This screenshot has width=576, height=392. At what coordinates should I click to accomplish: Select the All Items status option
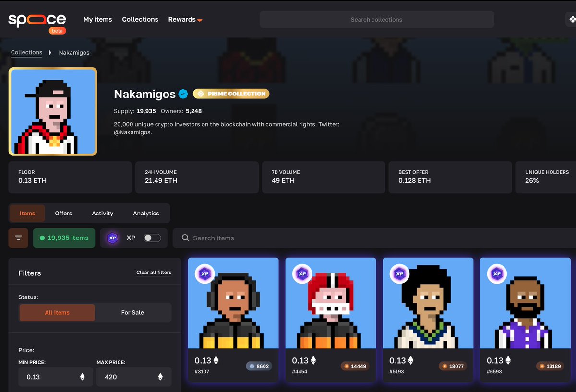point(57,313)
